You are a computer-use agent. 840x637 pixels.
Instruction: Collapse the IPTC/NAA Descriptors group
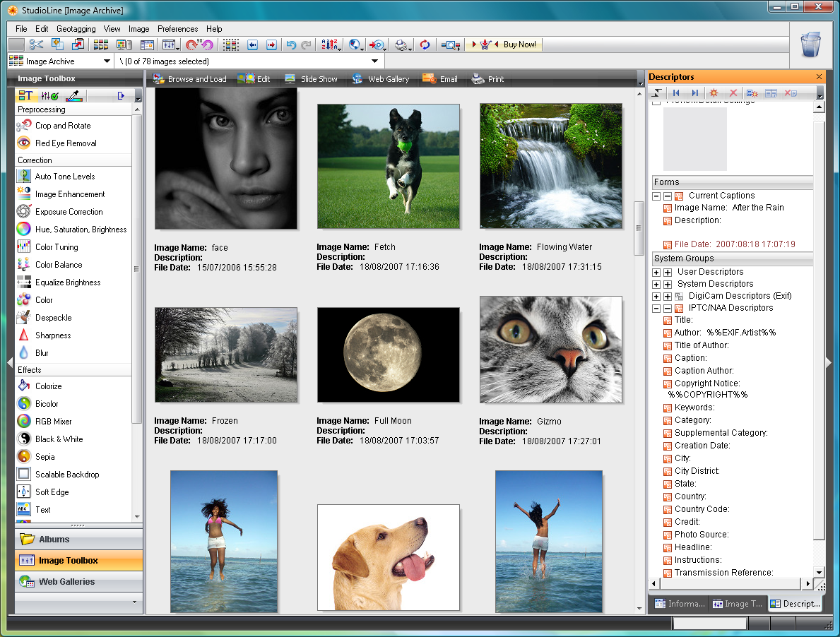click(656, 309)
